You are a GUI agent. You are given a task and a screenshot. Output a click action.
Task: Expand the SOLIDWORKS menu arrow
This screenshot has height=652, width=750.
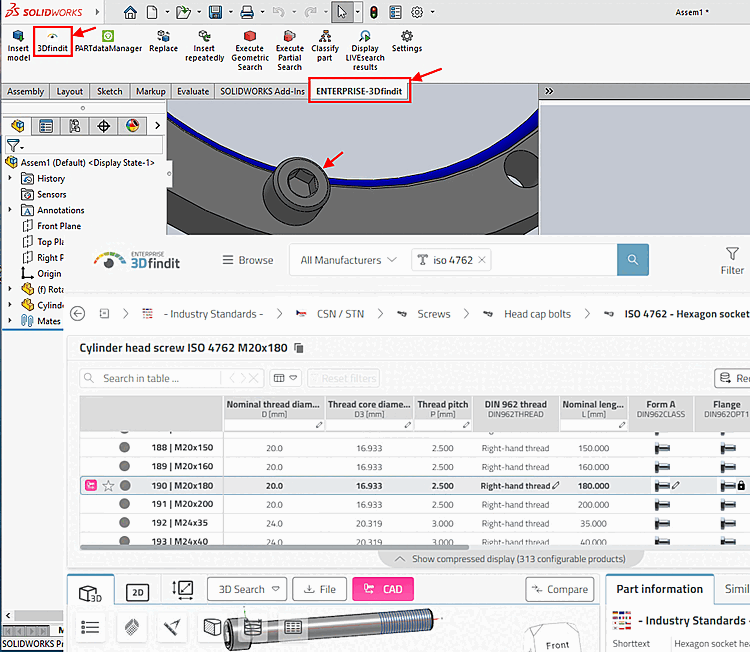coord(98,11)
